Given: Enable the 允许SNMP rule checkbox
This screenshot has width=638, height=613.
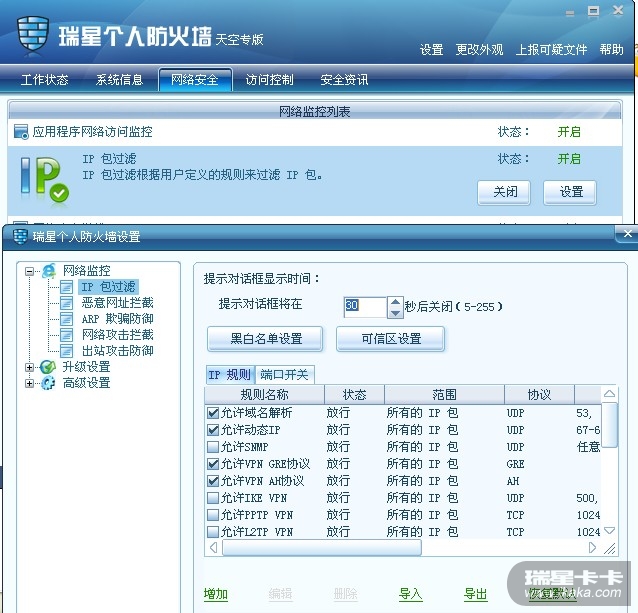Looking at the screenshot, I should (213, 447).
